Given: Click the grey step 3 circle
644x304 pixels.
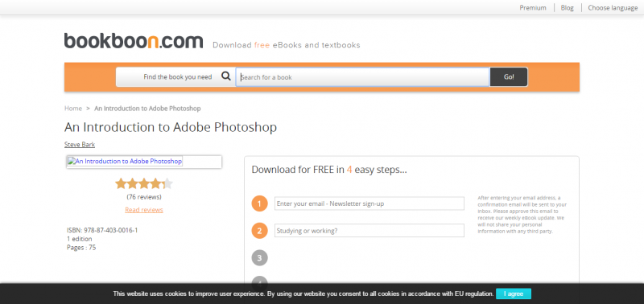Looking at the screenshot, I should pos(259,258).
